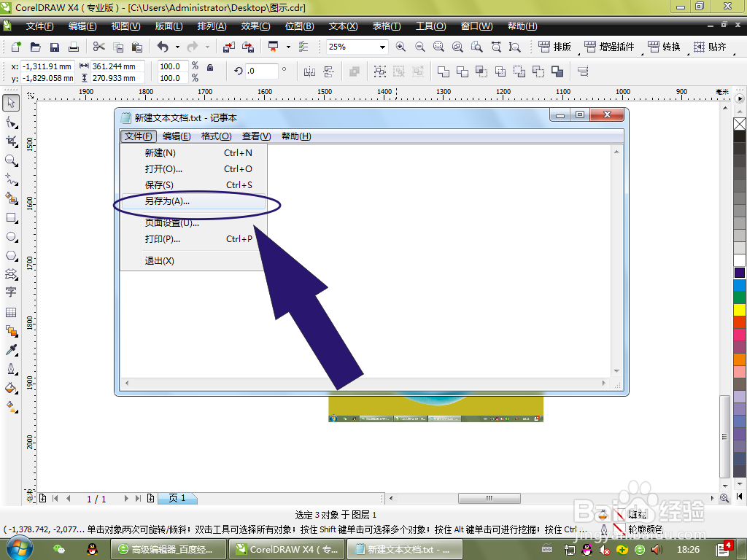The image size is (747, 560).
Task: Open the 效果(C) menu
Action: click(255, 26)
